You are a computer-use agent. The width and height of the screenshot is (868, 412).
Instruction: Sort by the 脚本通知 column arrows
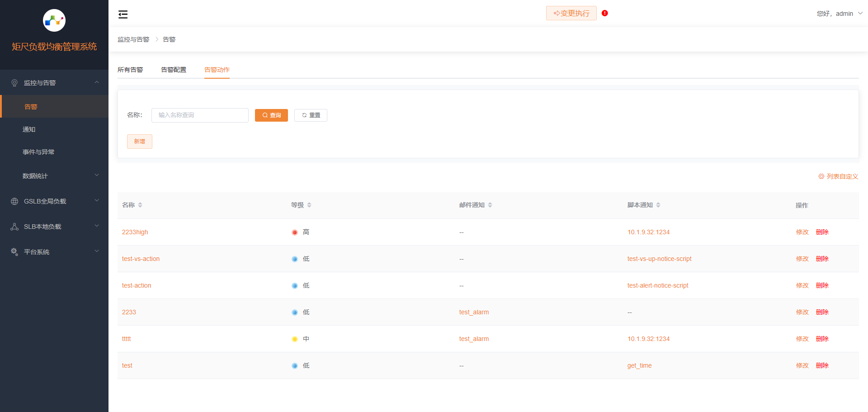[x=658, y=205]
